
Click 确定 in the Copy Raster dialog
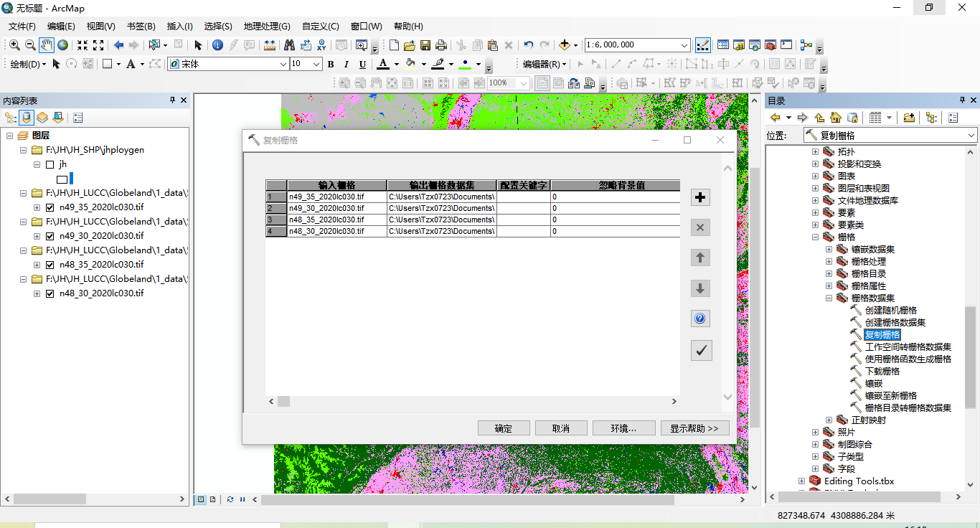(x=504, y=428)
